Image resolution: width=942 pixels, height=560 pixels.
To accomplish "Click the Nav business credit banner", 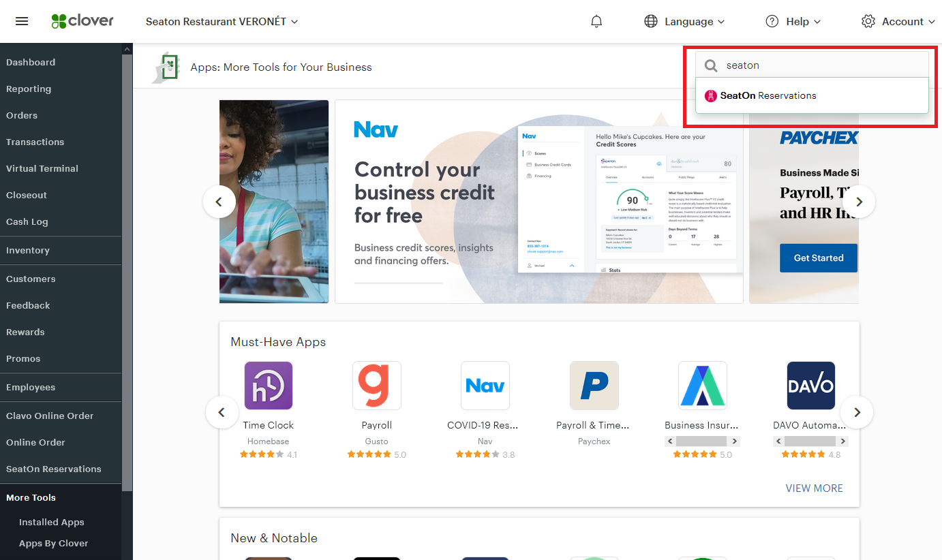I will [x=538, y=202].
